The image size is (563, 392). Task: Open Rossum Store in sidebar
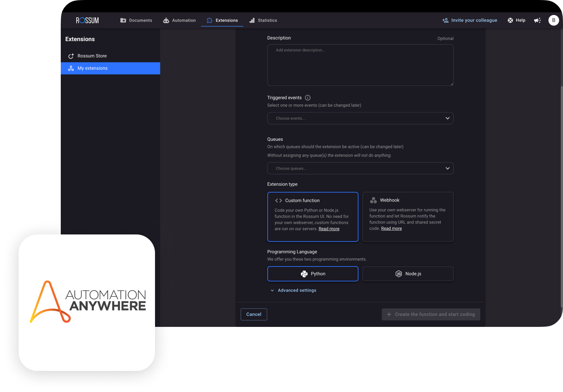pyautogui.click(x=110, y=56)
